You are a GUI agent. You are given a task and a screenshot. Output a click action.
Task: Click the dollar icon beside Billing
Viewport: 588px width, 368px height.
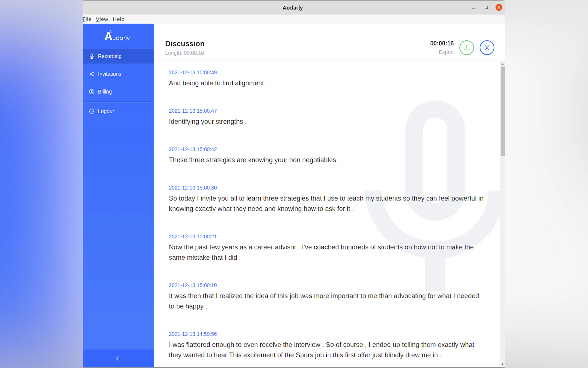tap(92, 92)
